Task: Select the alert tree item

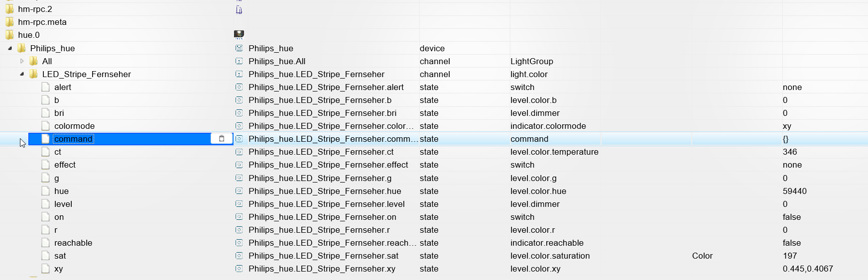Action: [63, 87]
